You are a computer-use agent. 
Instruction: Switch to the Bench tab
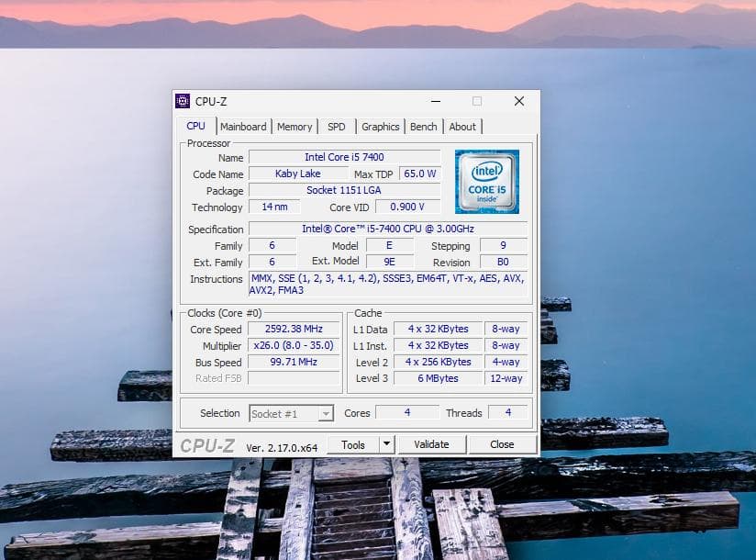tap(423, 126)
